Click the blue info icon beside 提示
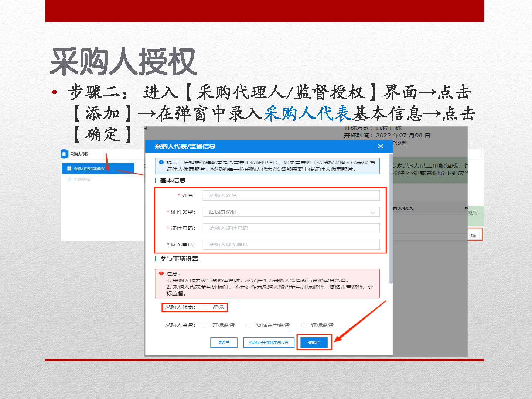Viewport: 532px width, 399px height. click(x=161, y=162)
